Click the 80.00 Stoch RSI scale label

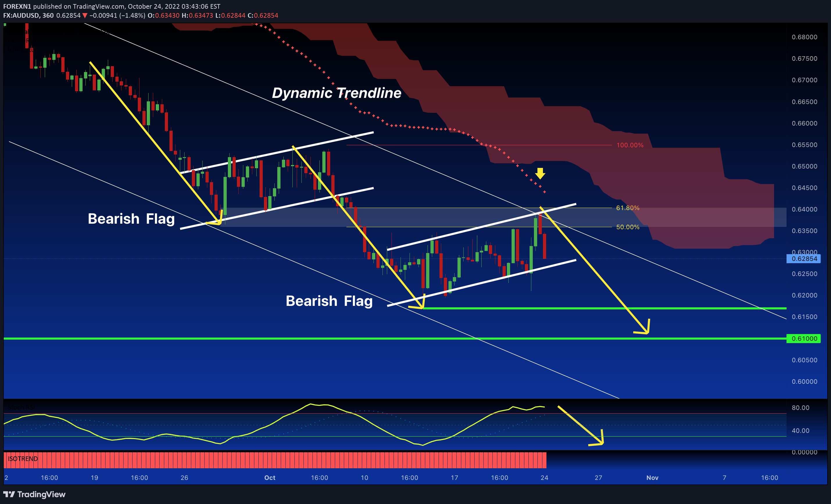tap(800, 408)
